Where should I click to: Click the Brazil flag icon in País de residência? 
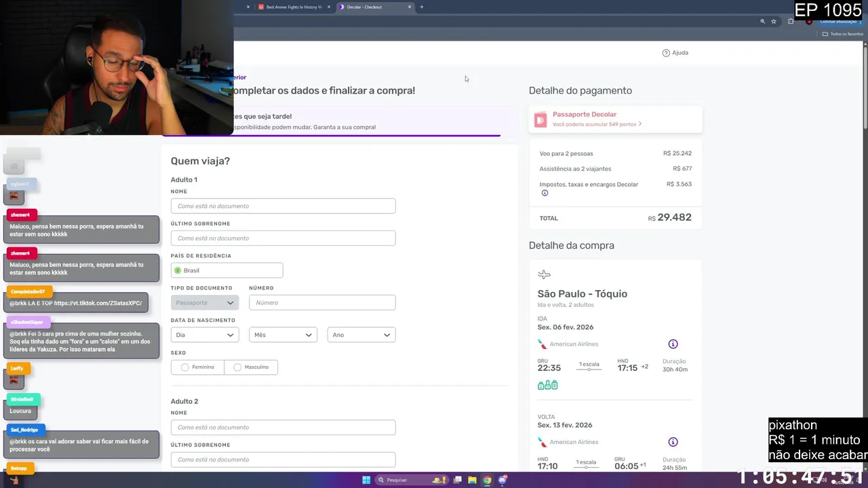coord(178,270)
